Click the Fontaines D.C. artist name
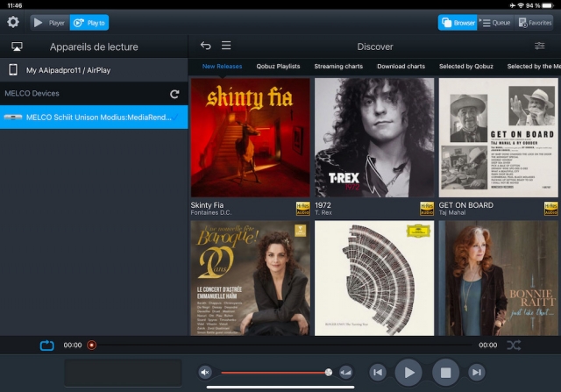This screenshot has height=392, width=561. (x=210, y=212)
